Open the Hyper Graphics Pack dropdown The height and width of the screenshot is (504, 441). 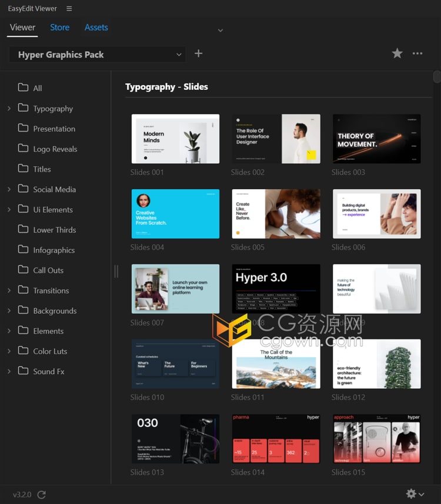(x=98, y=55)
